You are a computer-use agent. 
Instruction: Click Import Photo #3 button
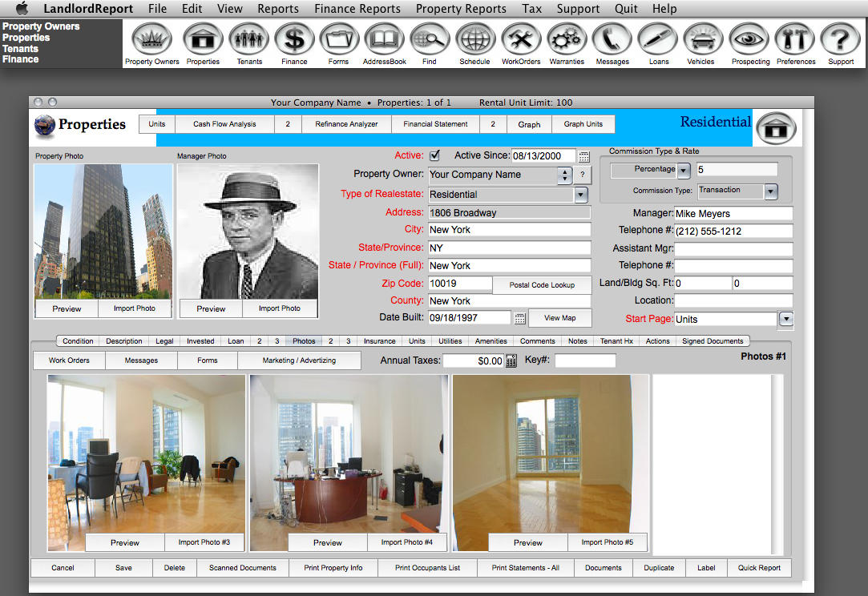[x=204, y=542]
